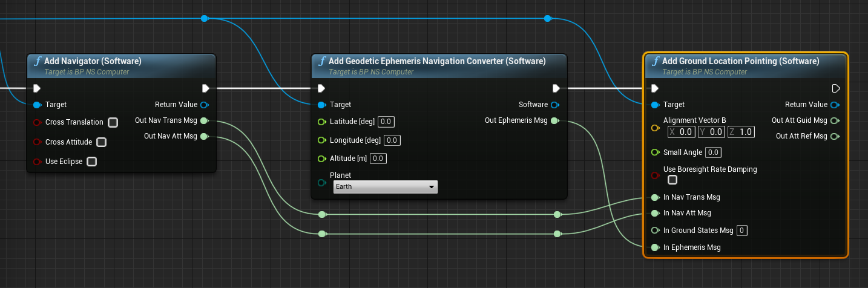The width and height of the screenshot is (868, 288).
Task: Click the Out Ephemeris Msg output pin
Action: [554, 121]
